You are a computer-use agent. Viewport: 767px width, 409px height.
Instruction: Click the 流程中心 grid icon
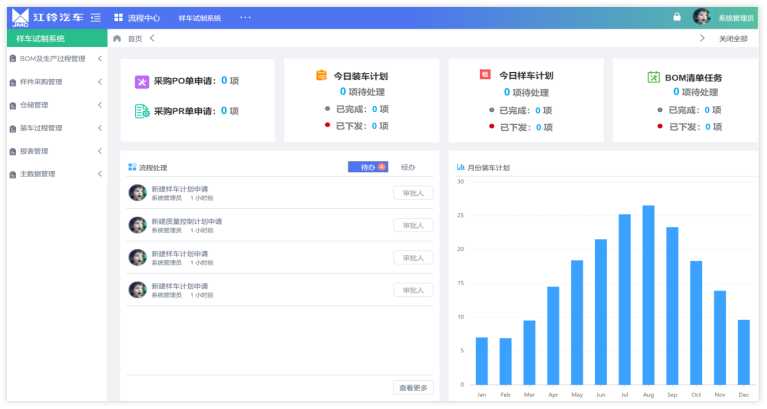(119, 18)
